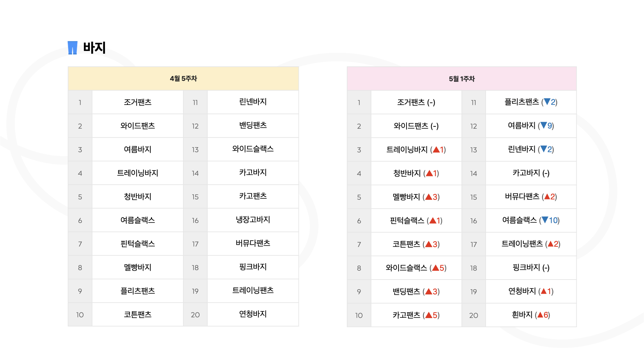Viewport: 644px width, 362px height.
Task: Click the 바지 title heading
Action: click(x=94, y=48)
